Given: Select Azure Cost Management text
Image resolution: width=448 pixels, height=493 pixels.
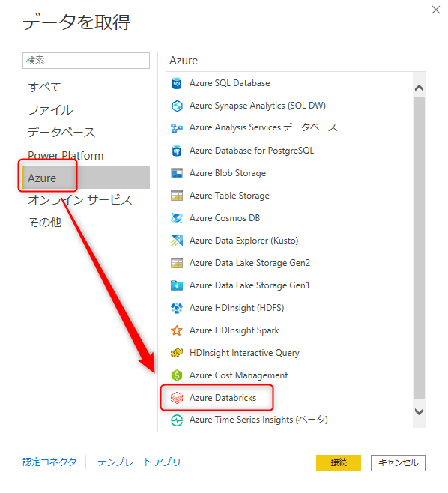Looking at the screenshot, I should (239, 375).
